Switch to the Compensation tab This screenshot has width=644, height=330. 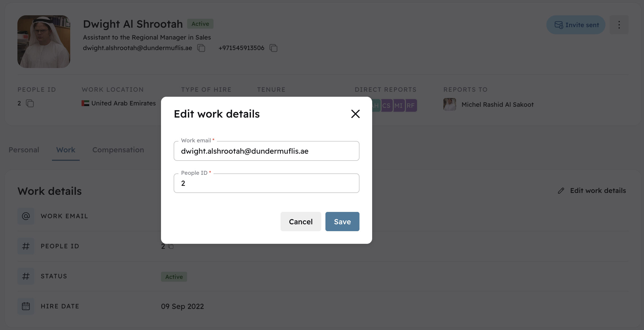[x=118, y=150]
